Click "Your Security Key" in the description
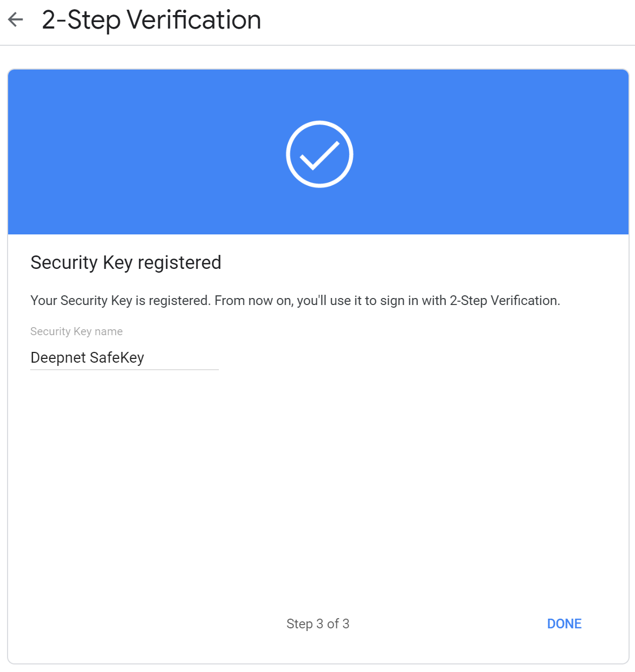This screenshot has height=672, width=635. [x=81, y=300]
